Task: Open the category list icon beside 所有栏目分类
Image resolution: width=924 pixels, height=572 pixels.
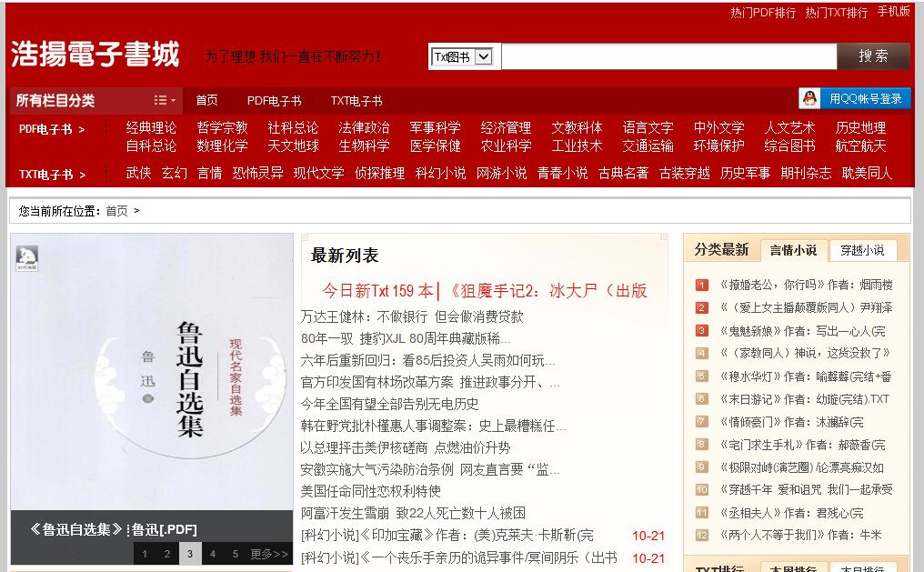Action: point(165,101)
